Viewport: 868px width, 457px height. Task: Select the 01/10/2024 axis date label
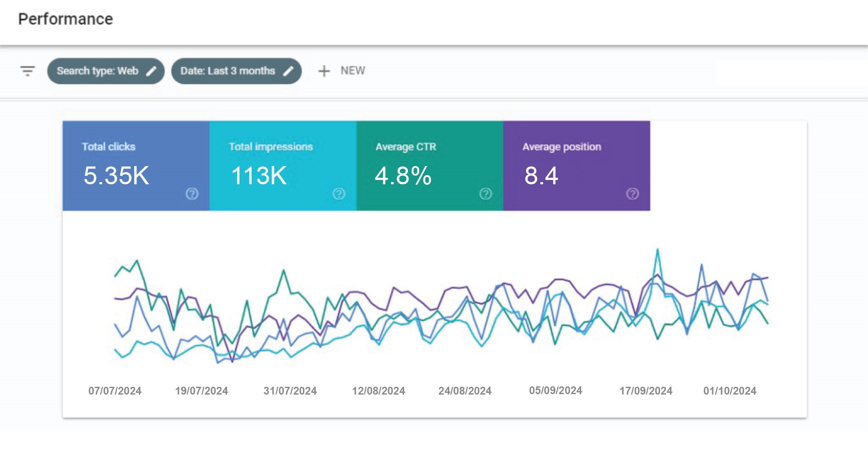pos(730,391)
